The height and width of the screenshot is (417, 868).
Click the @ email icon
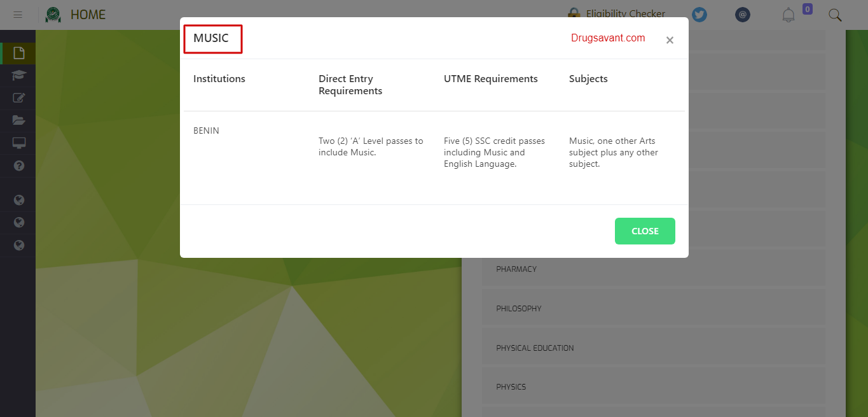click(743, 15)
